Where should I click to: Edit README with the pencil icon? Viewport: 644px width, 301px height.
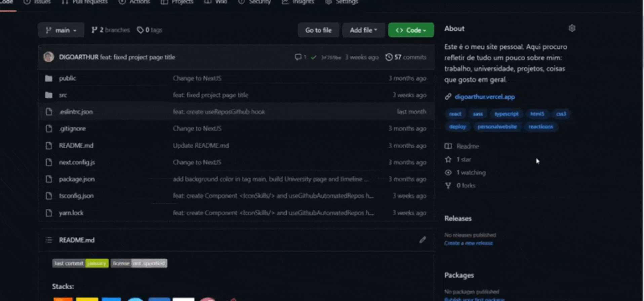422,240
